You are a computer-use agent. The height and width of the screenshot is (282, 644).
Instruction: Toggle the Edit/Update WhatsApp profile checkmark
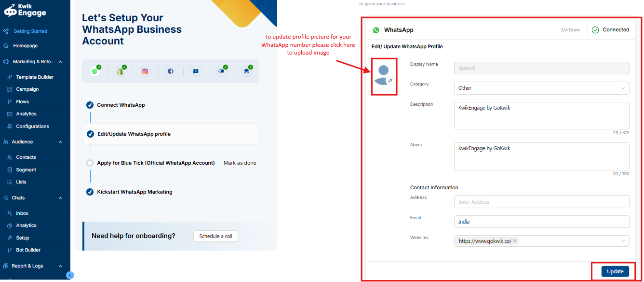[x=90, y=134]
